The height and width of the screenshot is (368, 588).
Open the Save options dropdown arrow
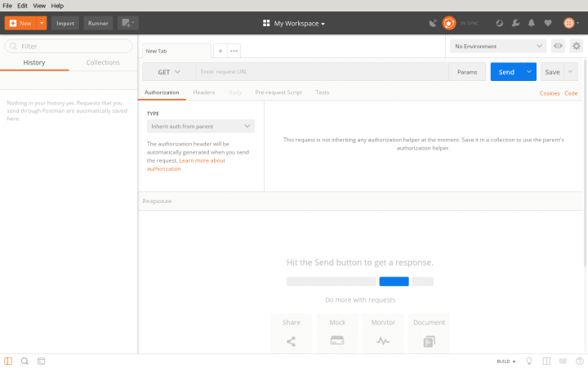point(570,72)
